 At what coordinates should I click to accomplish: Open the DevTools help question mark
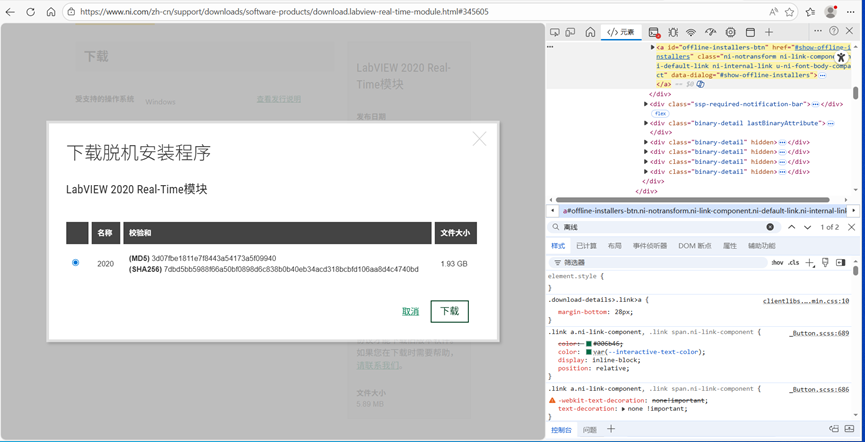834,31
